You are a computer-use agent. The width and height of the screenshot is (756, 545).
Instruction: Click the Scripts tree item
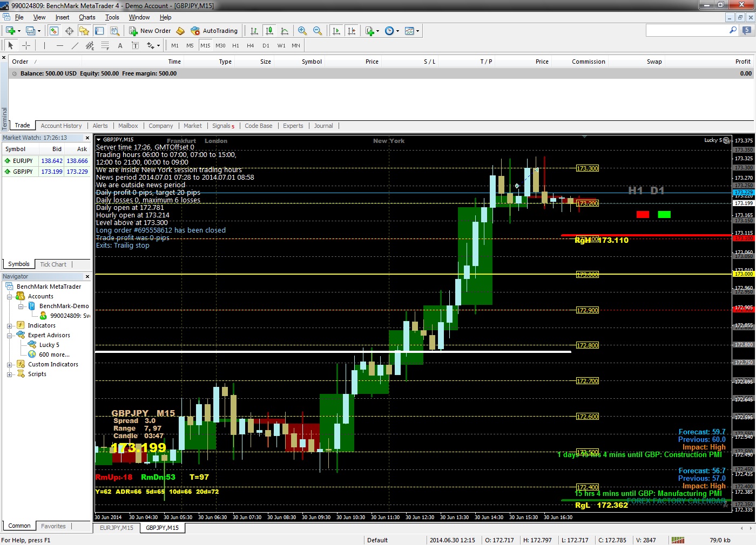tap(37, 374)
